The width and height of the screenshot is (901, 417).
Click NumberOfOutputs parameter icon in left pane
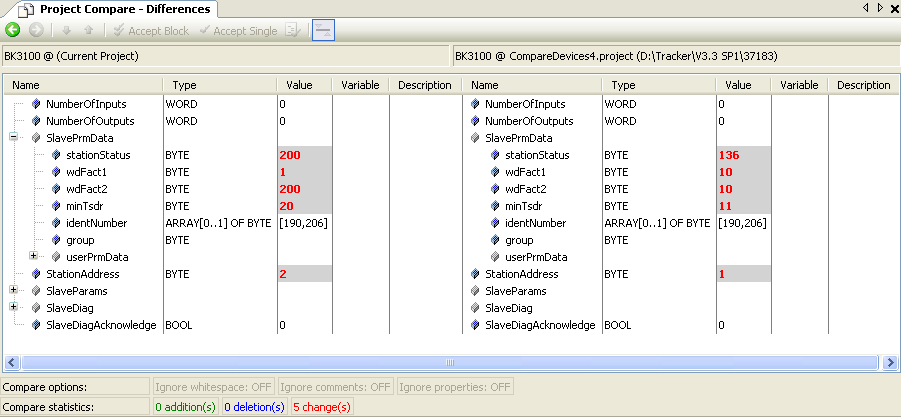pos(36,121)
